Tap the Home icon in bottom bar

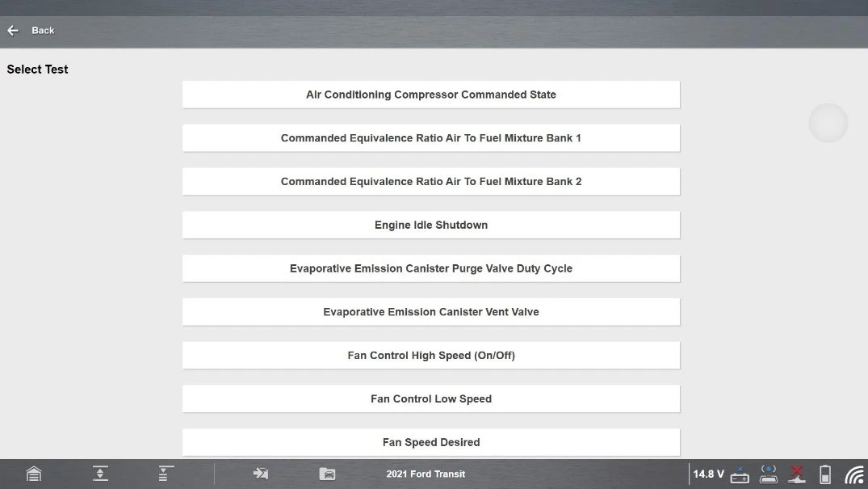tap(33, 474)
